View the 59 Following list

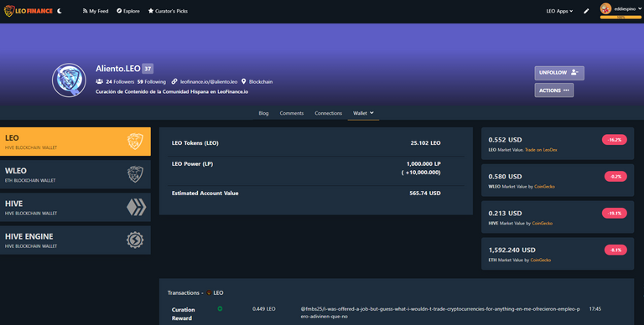pyautogui.click(x=152, y=81)
